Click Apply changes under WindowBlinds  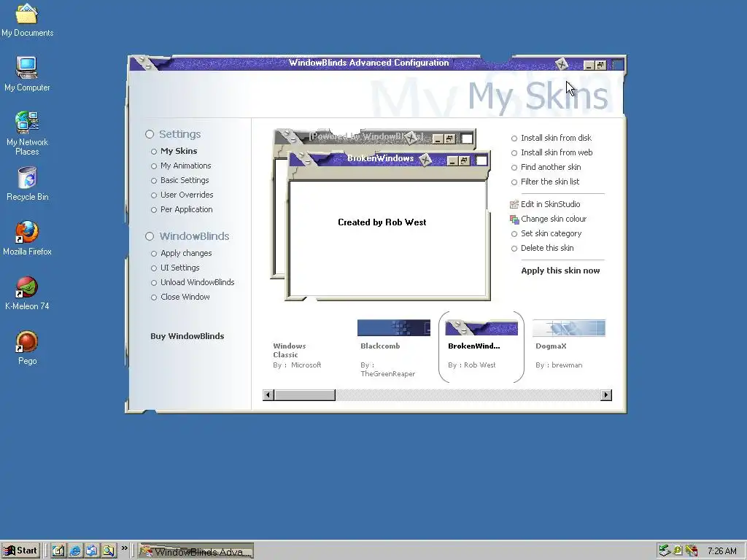pyautogui.click(x=186, y=253)
